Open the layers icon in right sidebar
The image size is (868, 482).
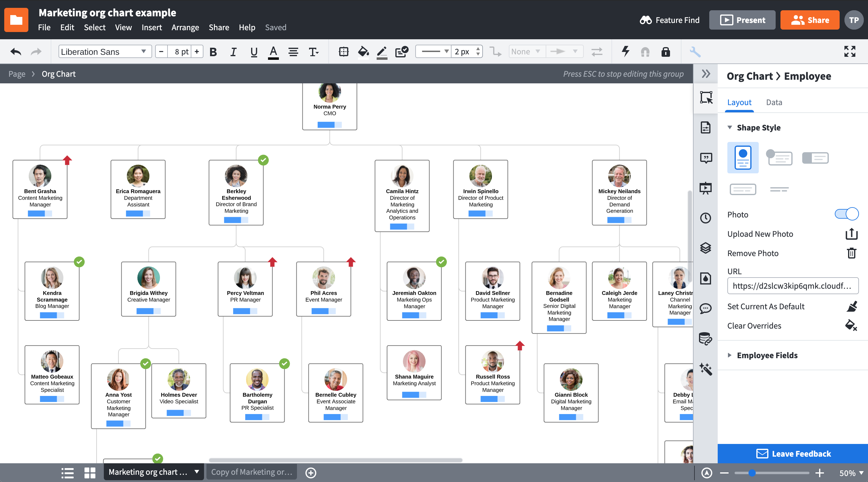pos(705,248)
